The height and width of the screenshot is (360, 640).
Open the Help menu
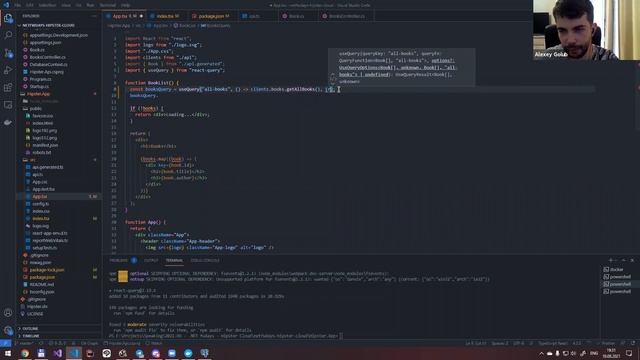click(x=126, y=5)
